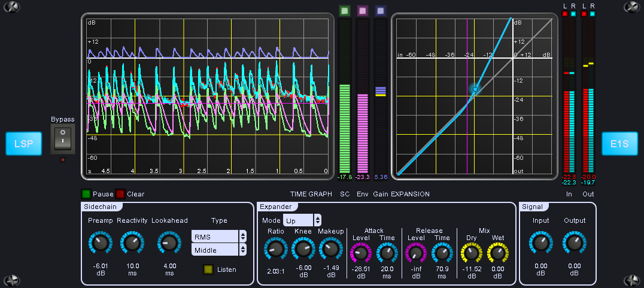Toggle the pink Env meter indicator
The height and width of the screenshot is (288, 644).
[x=362, y=11]
